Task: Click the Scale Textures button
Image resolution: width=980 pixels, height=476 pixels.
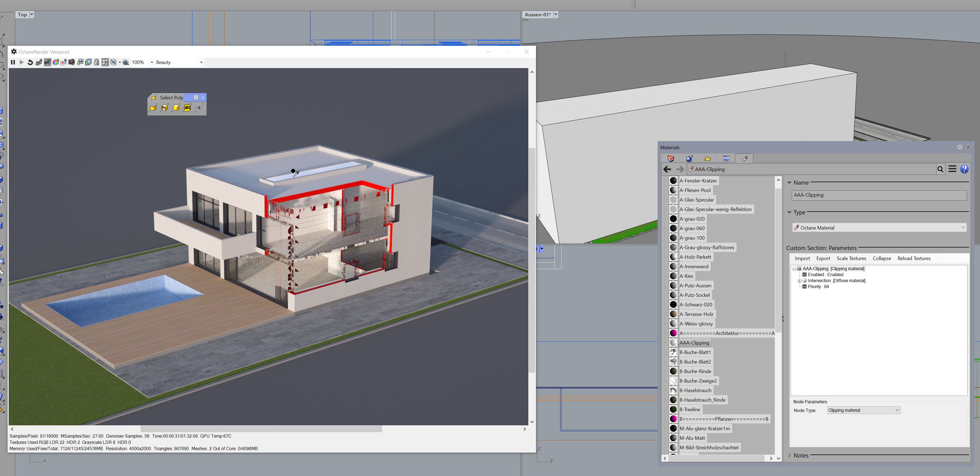Action: (851, 259)
